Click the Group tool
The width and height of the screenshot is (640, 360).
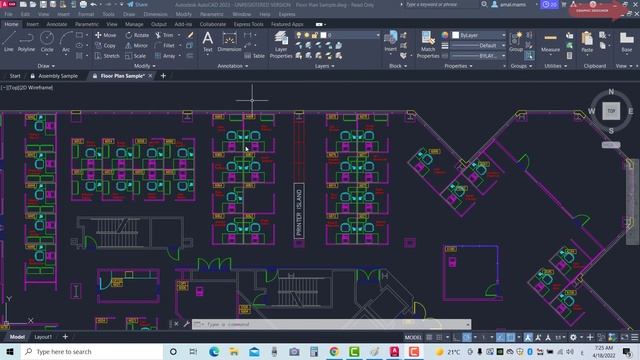tap(516, 42)
